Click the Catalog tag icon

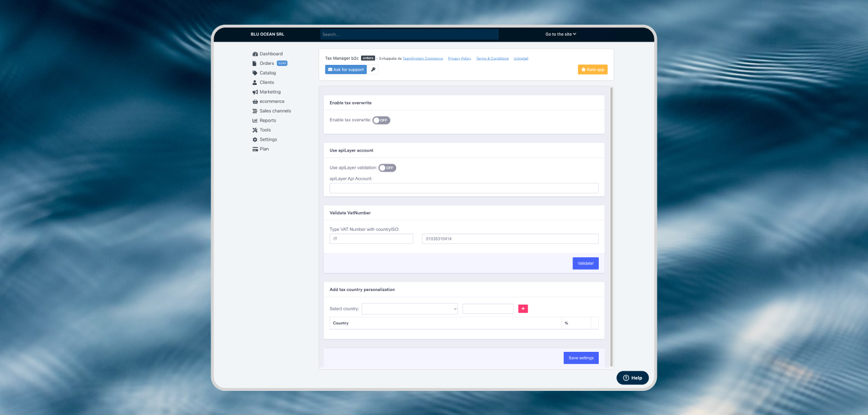[x=255, y=73]
